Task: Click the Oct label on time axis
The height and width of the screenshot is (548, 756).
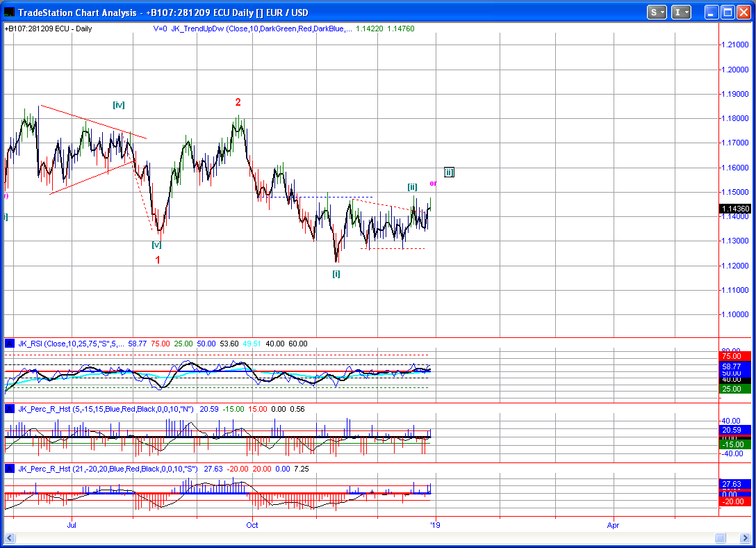Action: tap(252, 525)
